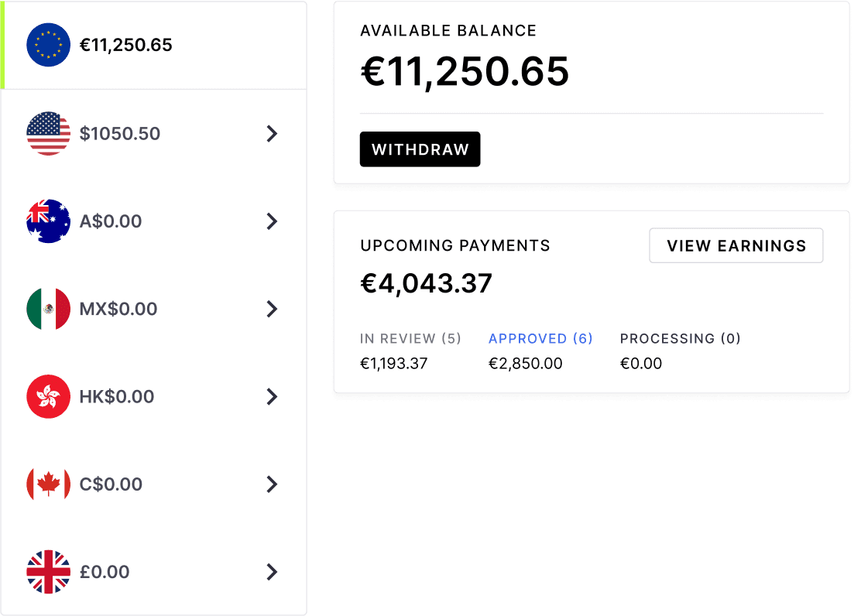Image resolution: width=854 pixels, height=616 pixels.
Task: Click the United States flag icon
Action: point(49,133)
